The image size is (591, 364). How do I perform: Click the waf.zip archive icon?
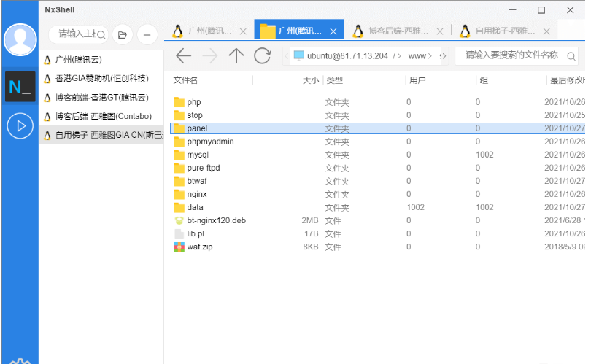(179, 247)
